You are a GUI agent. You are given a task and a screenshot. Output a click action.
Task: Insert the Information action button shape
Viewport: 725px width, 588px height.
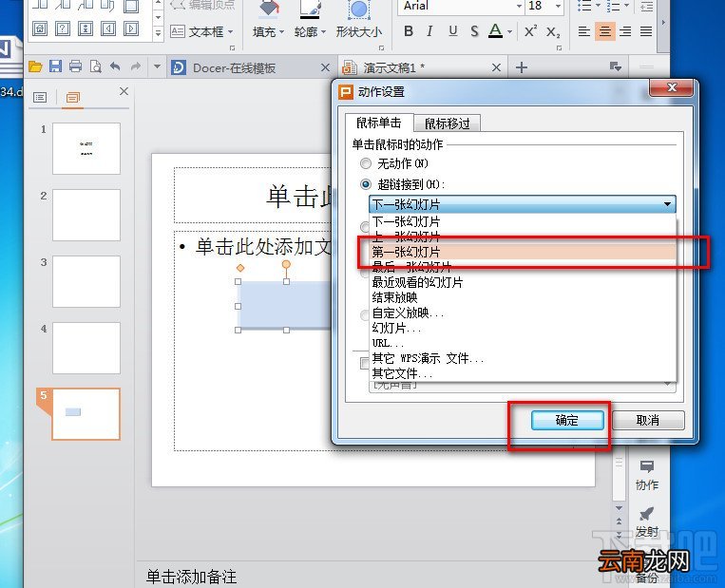tap(86, 29)
